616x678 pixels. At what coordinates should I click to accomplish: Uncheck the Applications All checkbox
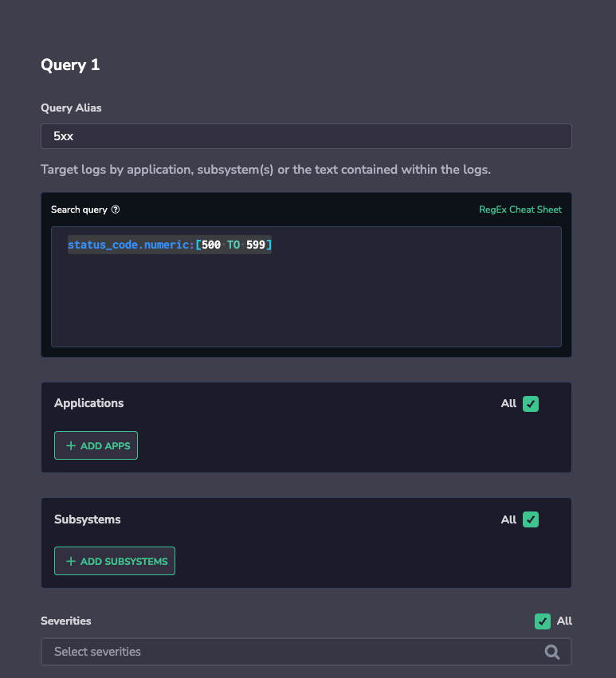pyautogui.click(x=531, y=404)
